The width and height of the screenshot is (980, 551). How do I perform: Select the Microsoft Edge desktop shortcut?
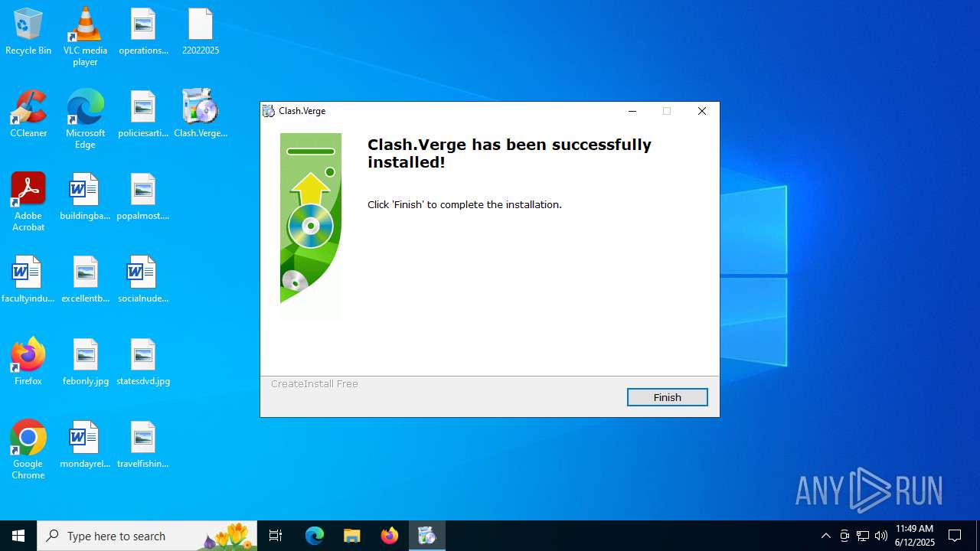[85, 119]
